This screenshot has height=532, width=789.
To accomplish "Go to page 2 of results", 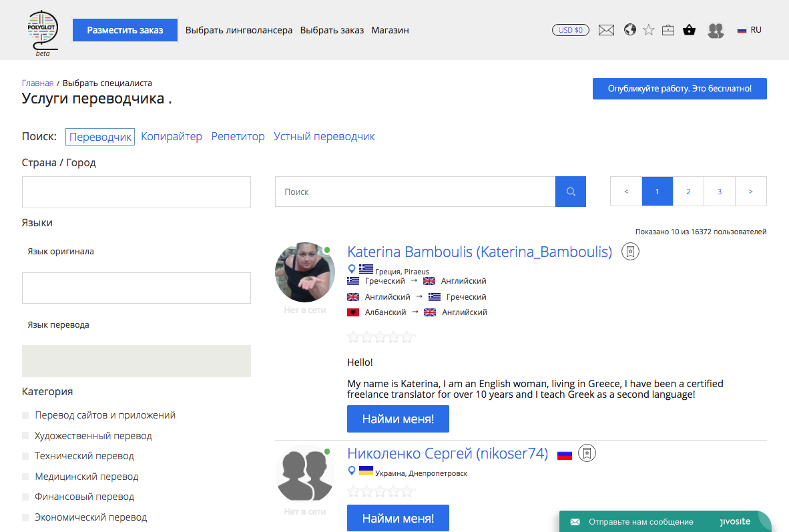I will click(x=688, y=192).
